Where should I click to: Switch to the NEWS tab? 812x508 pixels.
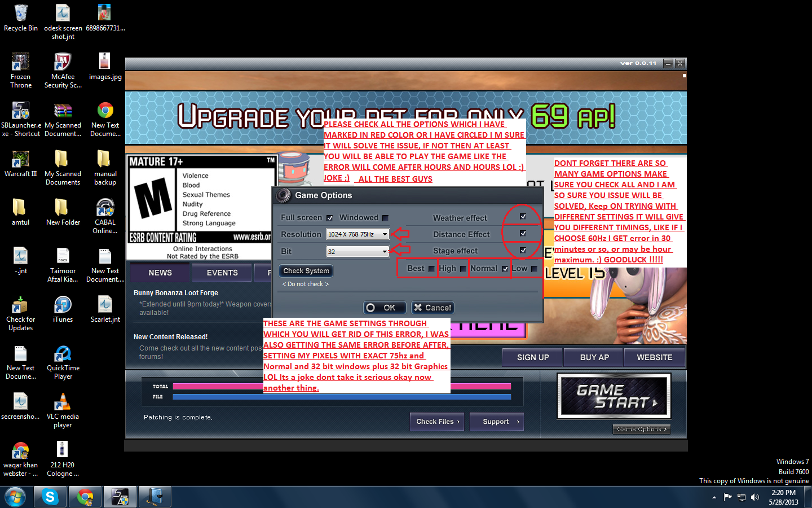click(160, 273)
